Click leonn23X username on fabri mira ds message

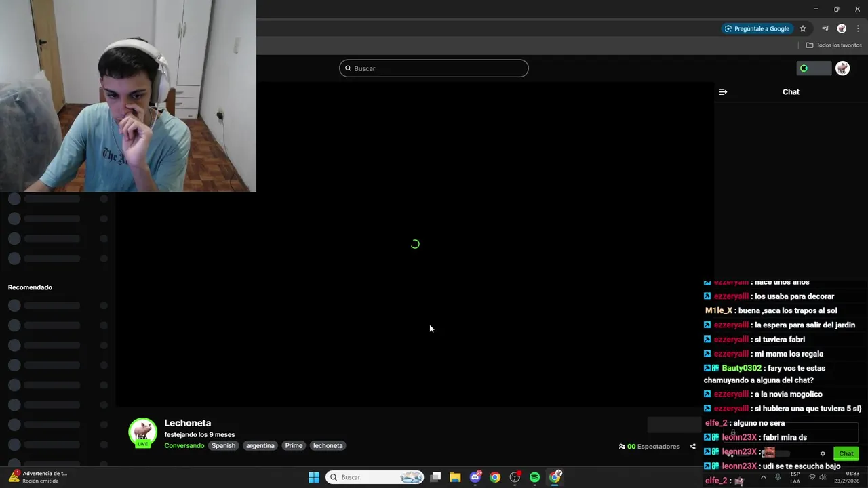pyautogui.click(x=739, y=437)
